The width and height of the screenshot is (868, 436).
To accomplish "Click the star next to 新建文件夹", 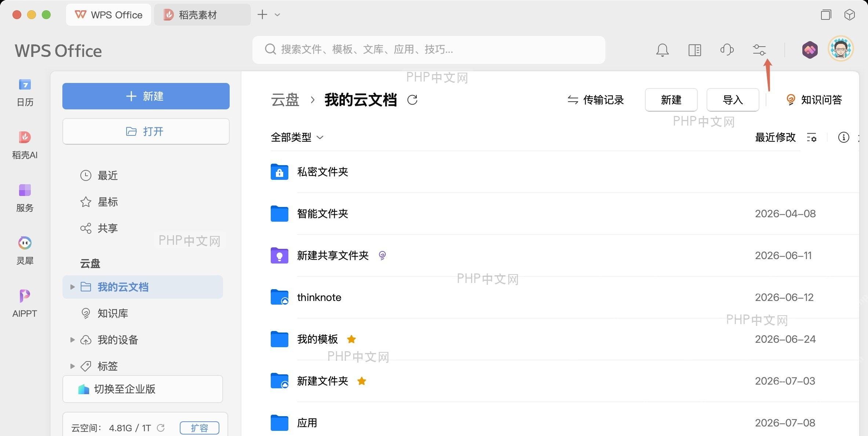I will click(x=362, y=381).
